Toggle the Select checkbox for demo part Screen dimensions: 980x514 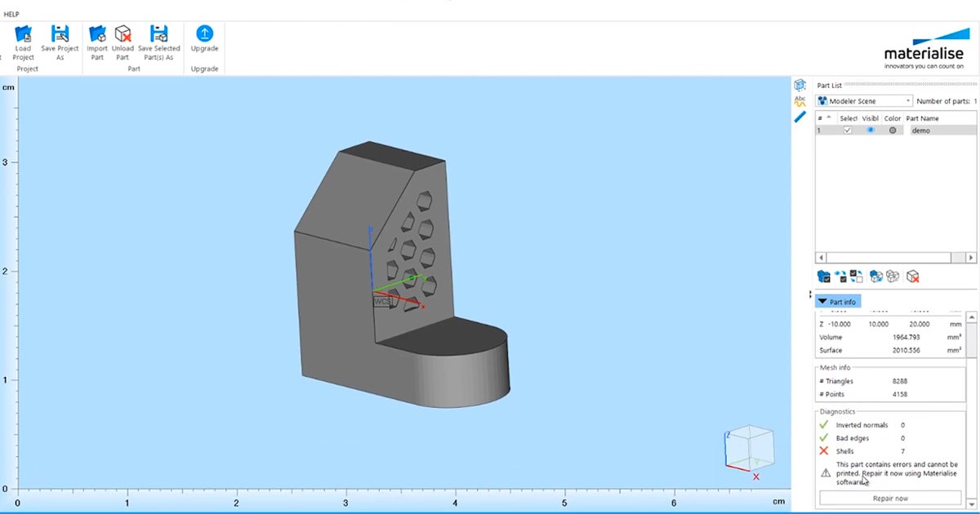coord(848,131)
